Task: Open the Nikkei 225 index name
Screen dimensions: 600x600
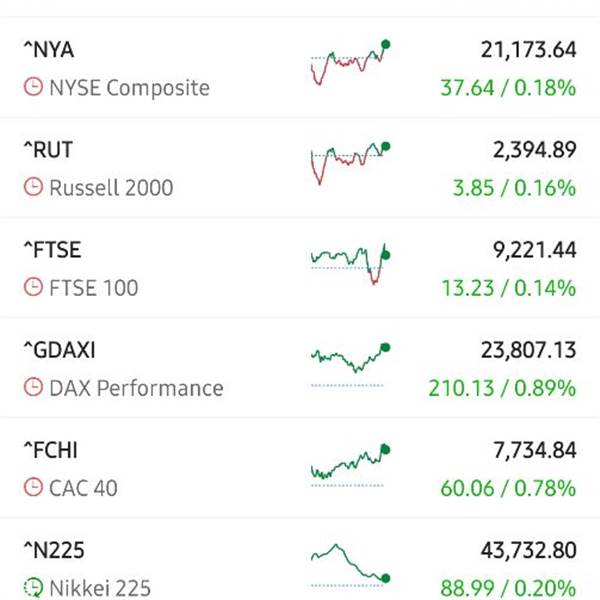Action: point(100,588)
